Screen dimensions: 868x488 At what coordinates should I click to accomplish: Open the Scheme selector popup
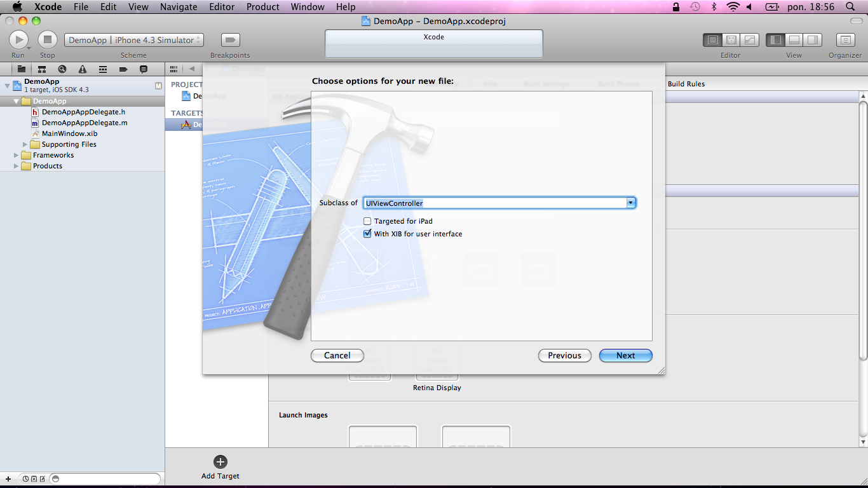tap(133, 40)
